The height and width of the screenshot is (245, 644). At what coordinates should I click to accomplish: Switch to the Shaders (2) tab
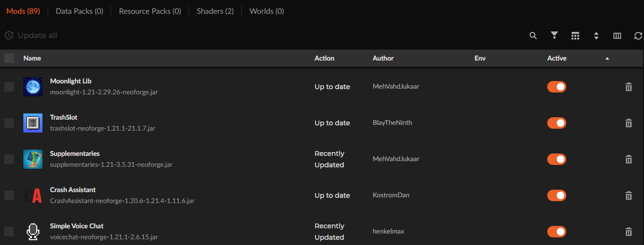[215, 11]
